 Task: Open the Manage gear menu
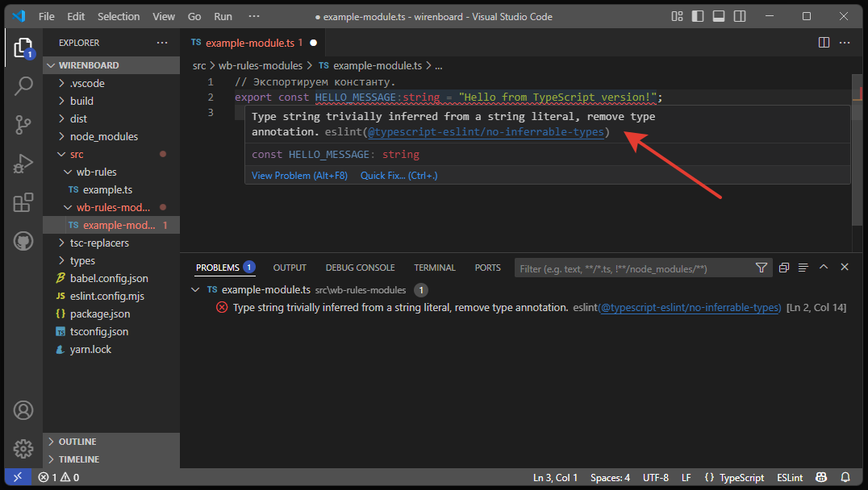tap(23, 449)
